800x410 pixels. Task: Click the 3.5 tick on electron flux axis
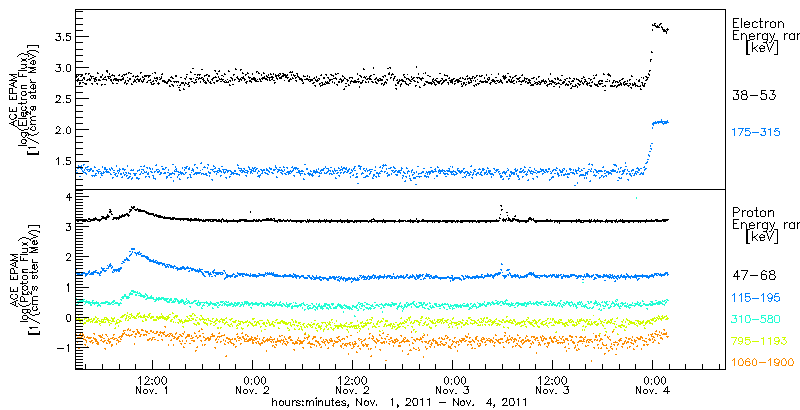click(61, 36)
